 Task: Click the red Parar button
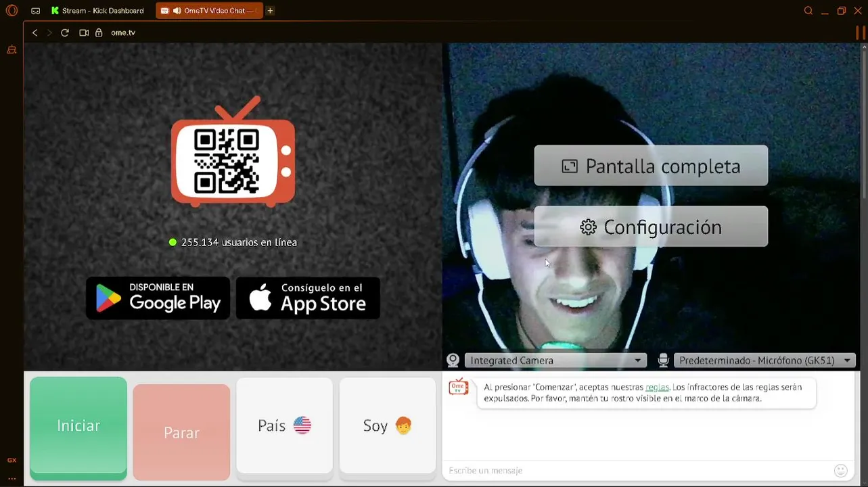coord(181,432)
